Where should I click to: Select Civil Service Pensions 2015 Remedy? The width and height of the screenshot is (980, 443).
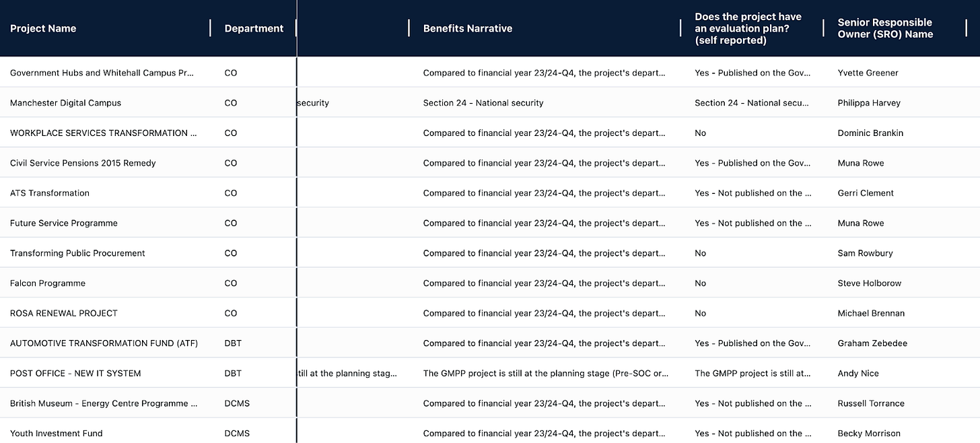[x=83, y=163]
